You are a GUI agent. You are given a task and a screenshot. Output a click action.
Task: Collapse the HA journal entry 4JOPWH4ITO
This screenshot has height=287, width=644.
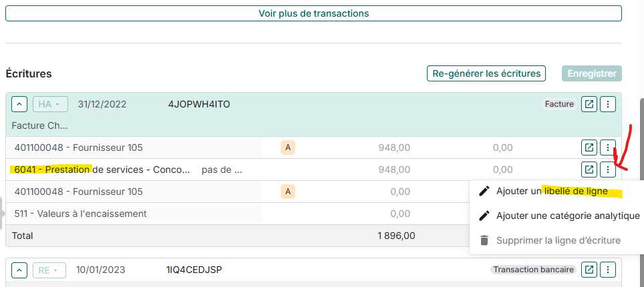click(20, 104)
